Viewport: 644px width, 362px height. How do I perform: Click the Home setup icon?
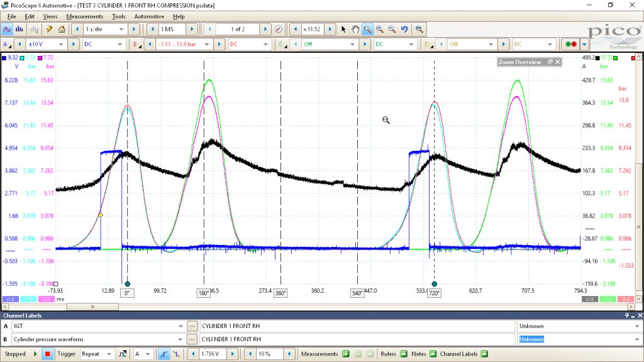62,29
